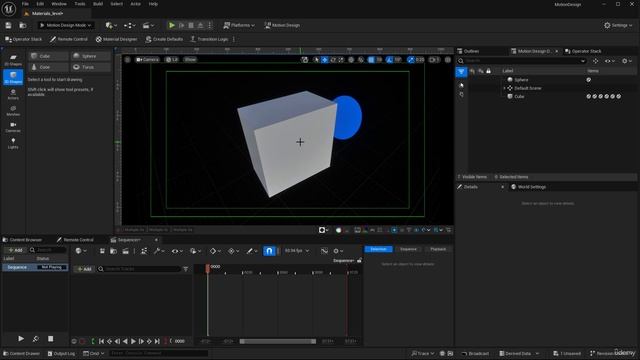Open Material Designer from the toolbar
Screen dimensions: 640x360
116,39
